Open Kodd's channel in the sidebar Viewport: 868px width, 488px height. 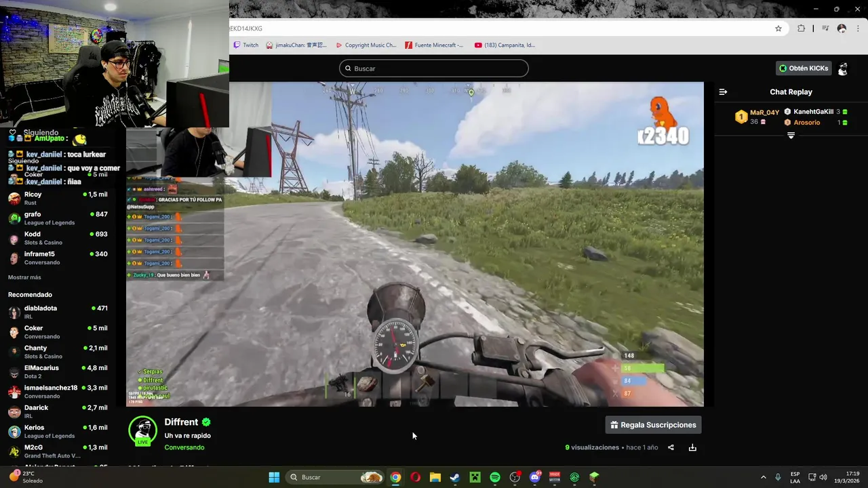point(58,238)
